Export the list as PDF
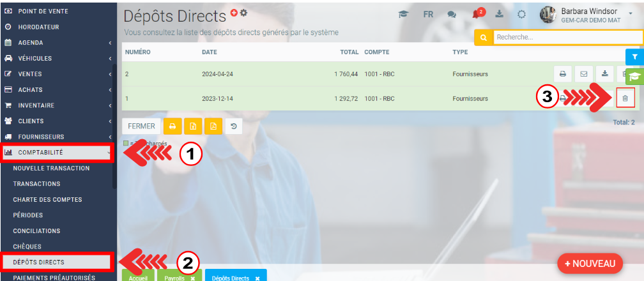The width and height of the screenshot is (644, 281). pyautogui.click(x=213, y=126)
